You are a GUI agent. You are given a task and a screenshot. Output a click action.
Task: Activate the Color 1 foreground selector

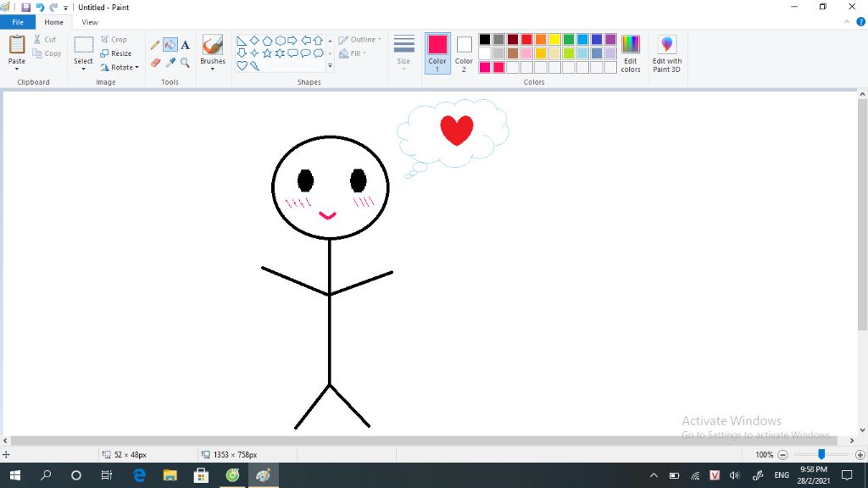click(437, 53)
